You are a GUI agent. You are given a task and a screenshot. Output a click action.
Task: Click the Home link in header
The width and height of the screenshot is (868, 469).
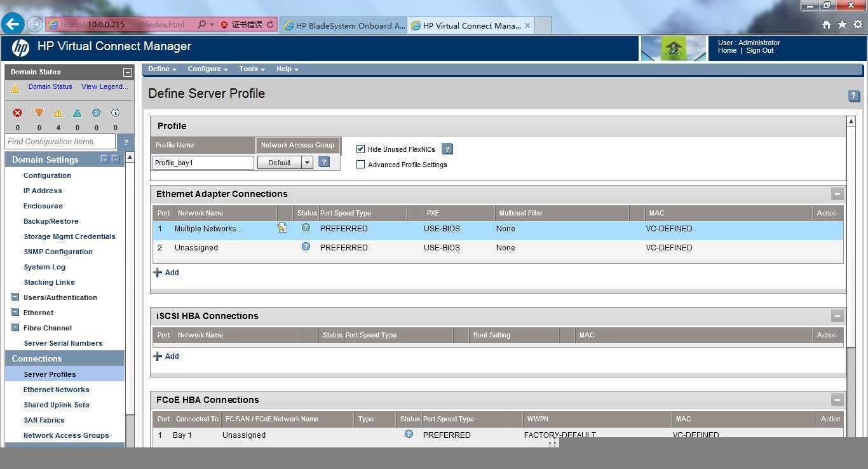click(x=727, y=50)
